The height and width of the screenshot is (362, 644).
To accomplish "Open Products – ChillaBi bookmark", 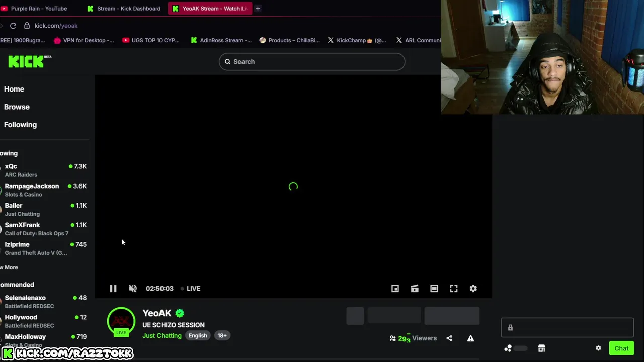I will pyautogui.click(x=289, y=40).
